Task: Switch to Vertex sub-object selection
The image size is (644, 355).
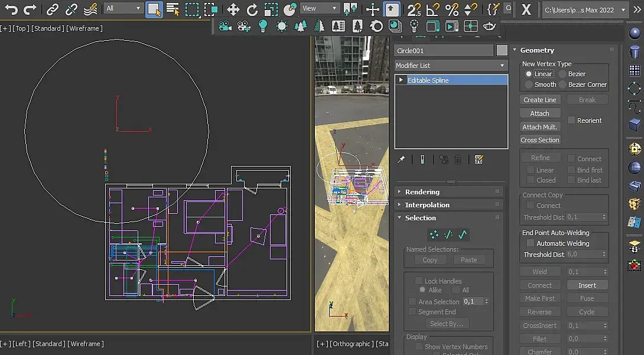Action: tap(434, 235)
